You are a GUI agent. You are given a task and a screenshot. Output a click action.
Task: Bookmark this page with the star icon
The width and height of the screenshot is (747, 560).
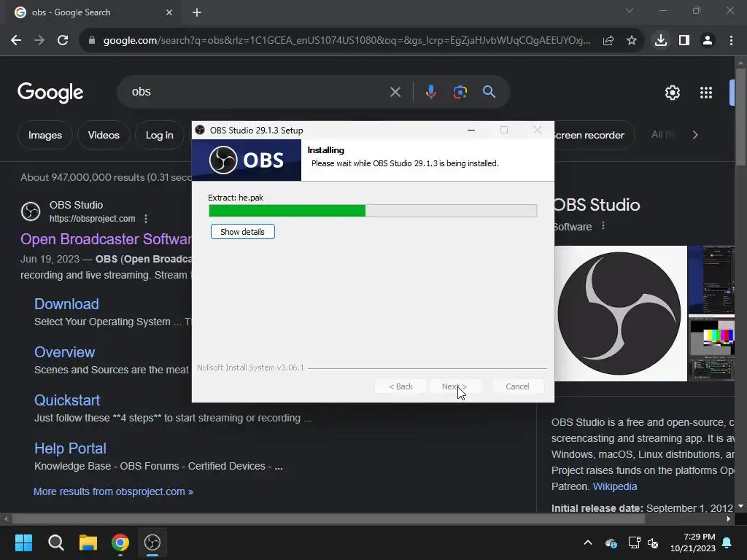pos(632,41)
